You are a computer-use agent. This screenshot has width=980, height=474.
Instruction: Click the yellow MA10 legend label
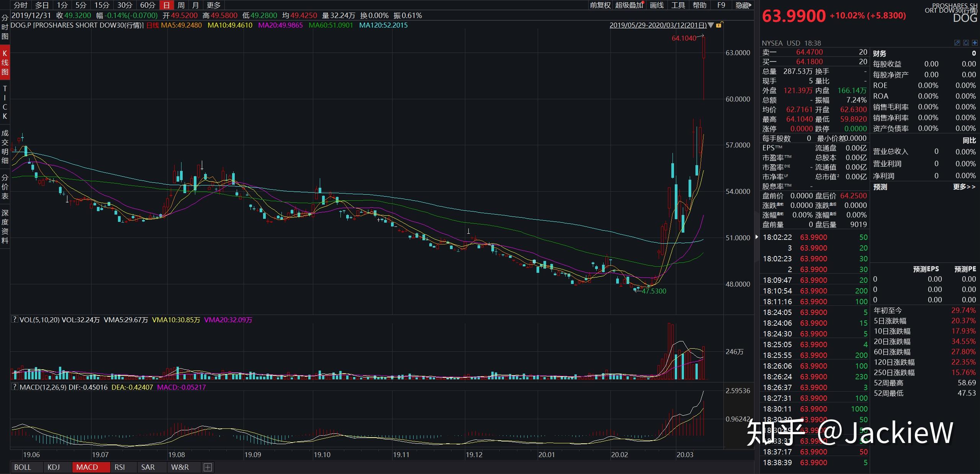click(230, 25)
